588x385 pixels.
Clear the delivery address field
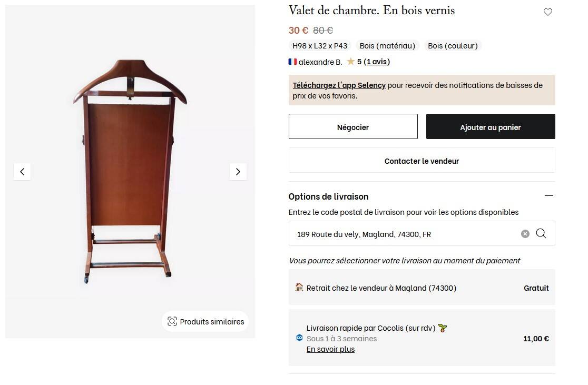[525, 234]
